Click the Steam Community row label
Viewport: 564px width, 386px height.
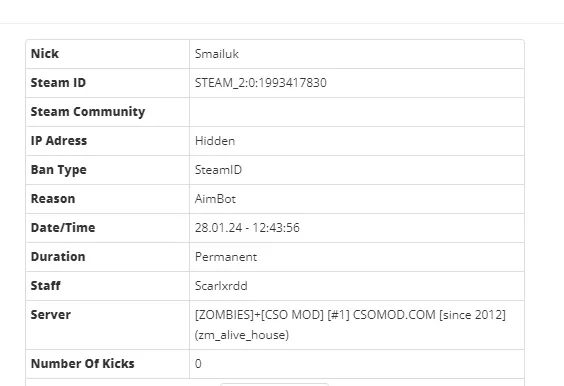pos(88,112)
